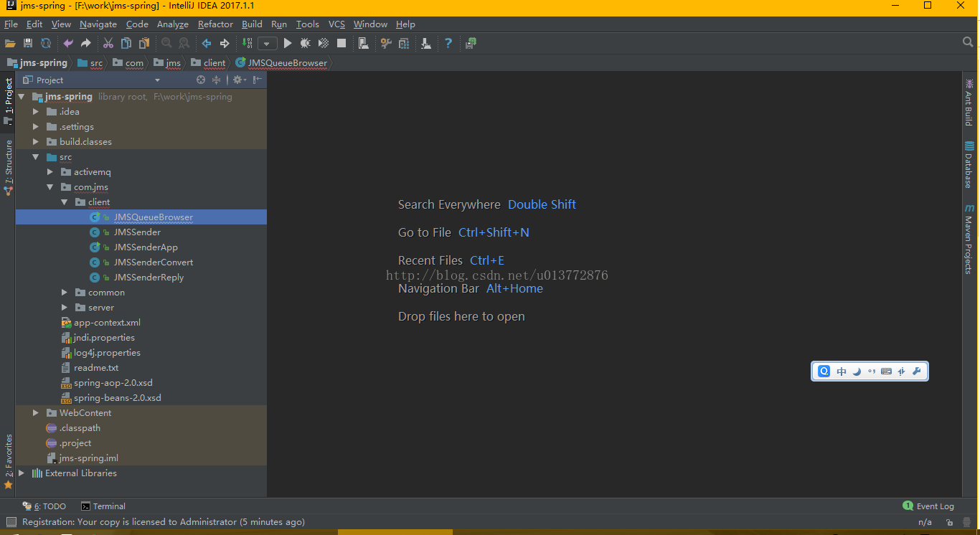
Task: Open the Refactor menu
Action: click(215, 24)
